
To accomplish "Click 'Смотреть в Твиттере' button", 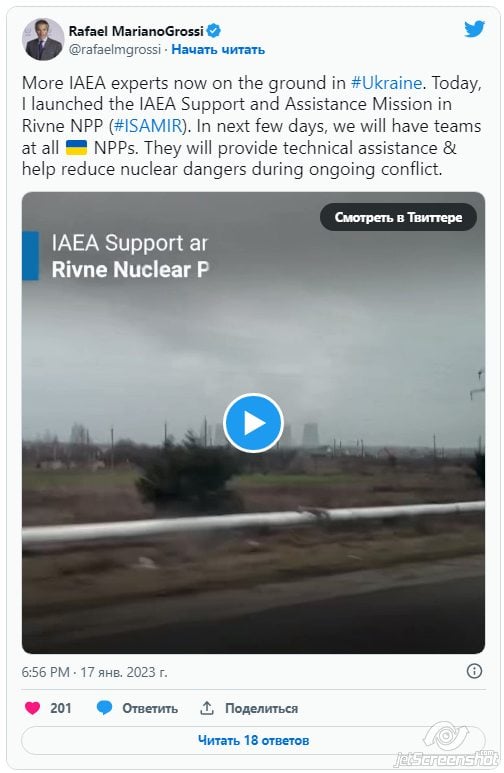I will point(398,217).
